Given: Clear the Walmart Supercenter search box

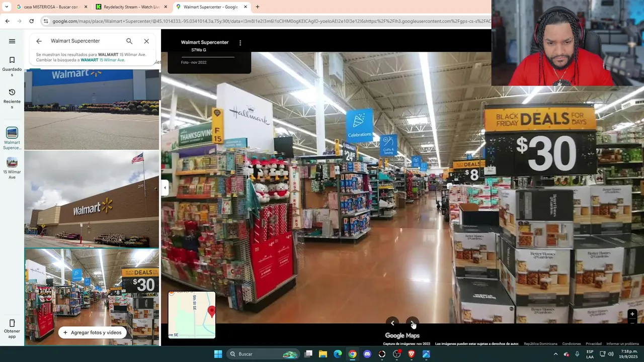Looking at the screenshot, I should tap(146, 41).
